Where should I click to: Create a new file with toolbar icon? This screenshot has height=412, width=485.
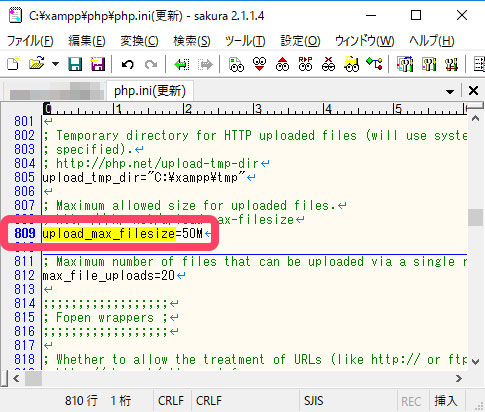pyautogui.click(x=14, y=63)
